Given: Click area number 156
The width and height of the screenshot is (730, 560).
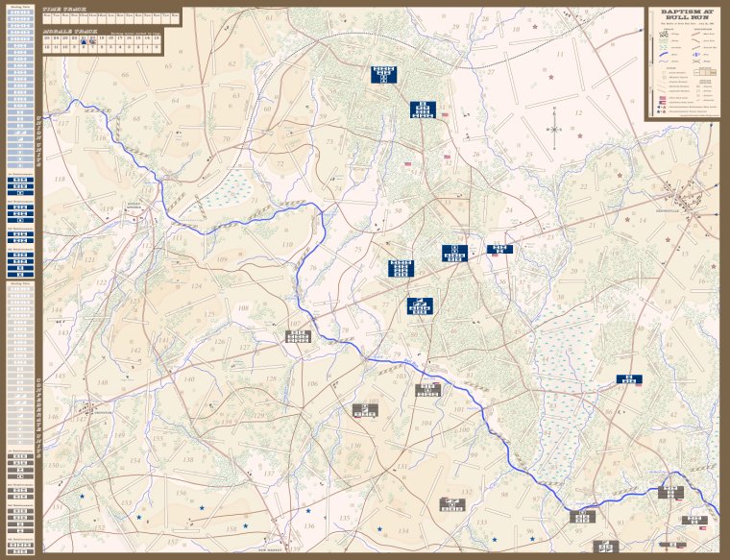Looking at the screenshot, I should point(182,493).
